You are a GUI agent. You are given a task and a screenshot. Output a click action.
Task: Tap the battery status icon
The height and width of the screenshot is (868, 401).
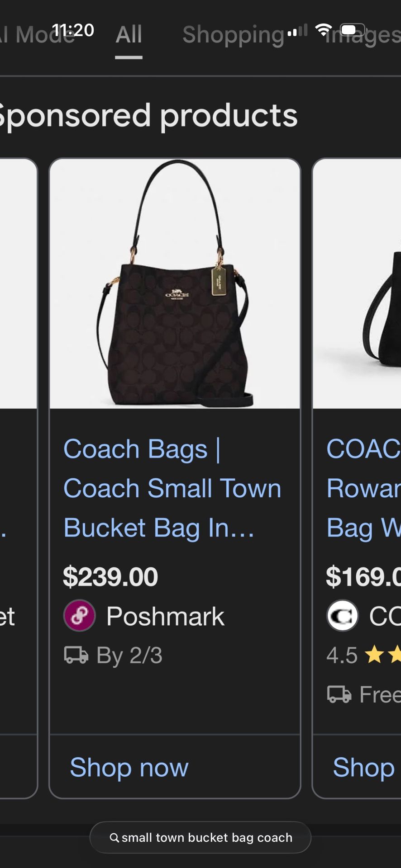tap(353, 30)
